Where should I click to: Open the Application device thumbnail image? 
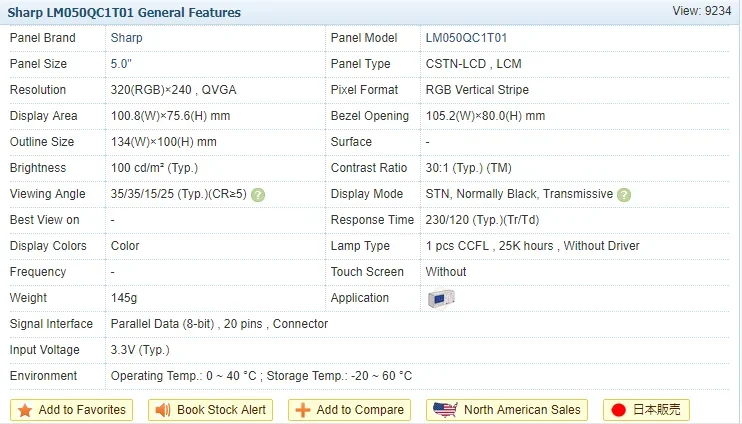(x=441, y=299)
